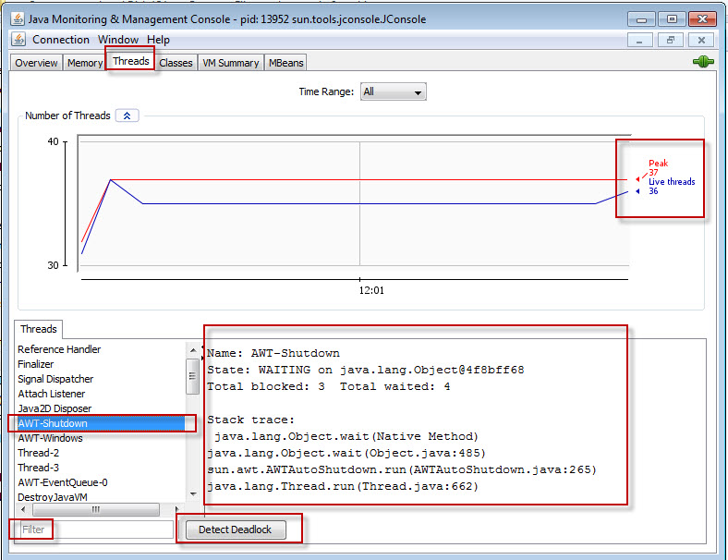Click the green connection status icon
728x560 pixels.
click(703, 61)
